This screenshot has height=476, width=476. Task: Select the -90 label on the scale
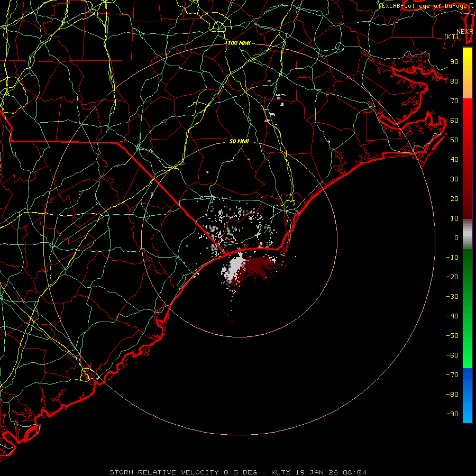coord(452,414)
